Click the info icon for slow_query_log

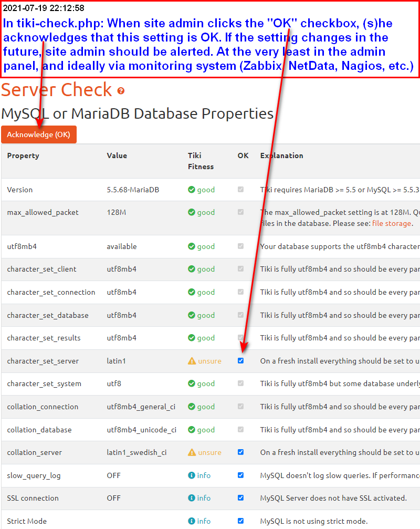click(192, 475)
